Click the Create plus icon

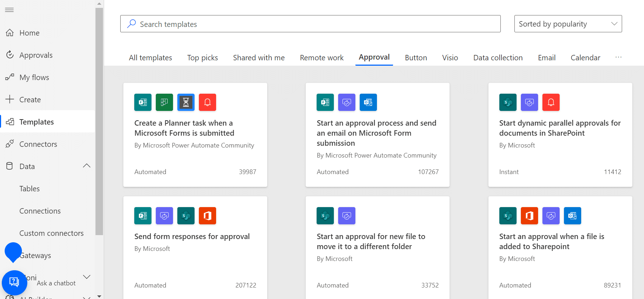tap(10, 99)
